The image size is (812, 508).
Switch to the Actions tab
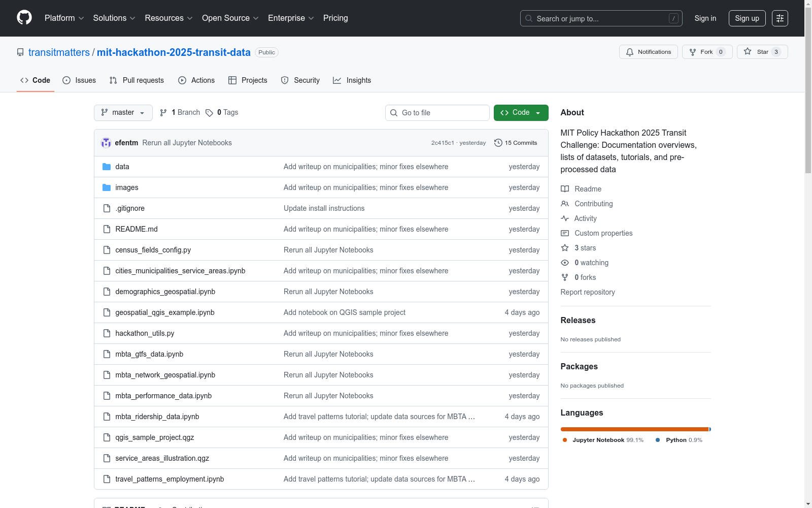coord(196,80)
